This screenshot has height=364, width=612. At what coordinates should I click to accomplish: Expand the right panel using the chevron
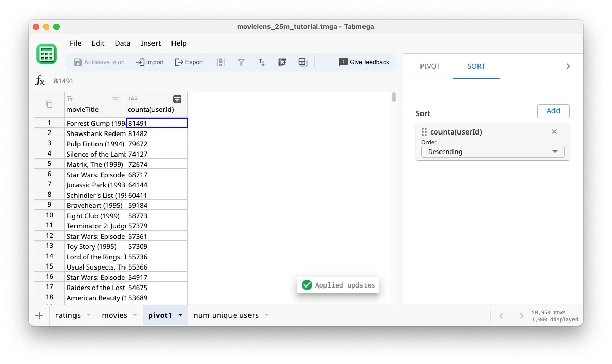click(568, 66)
